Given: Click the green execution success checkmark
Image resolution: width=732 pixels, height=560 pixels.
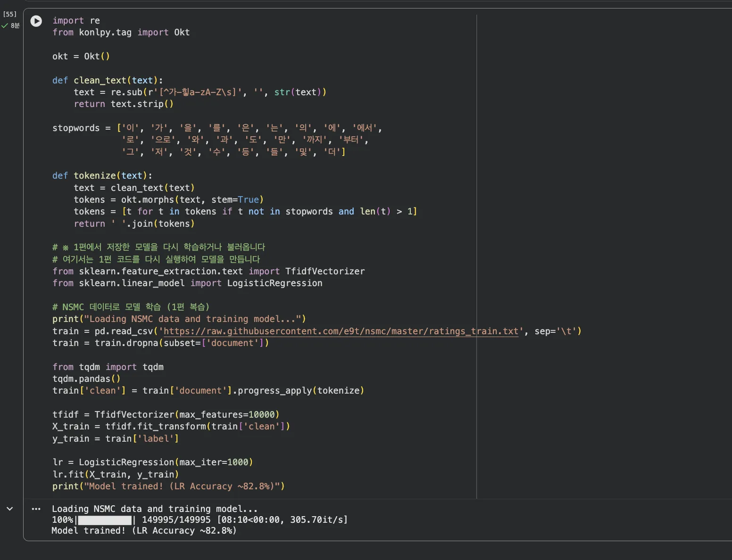Looking at the screenshot, I should click(x=5, y=25).
